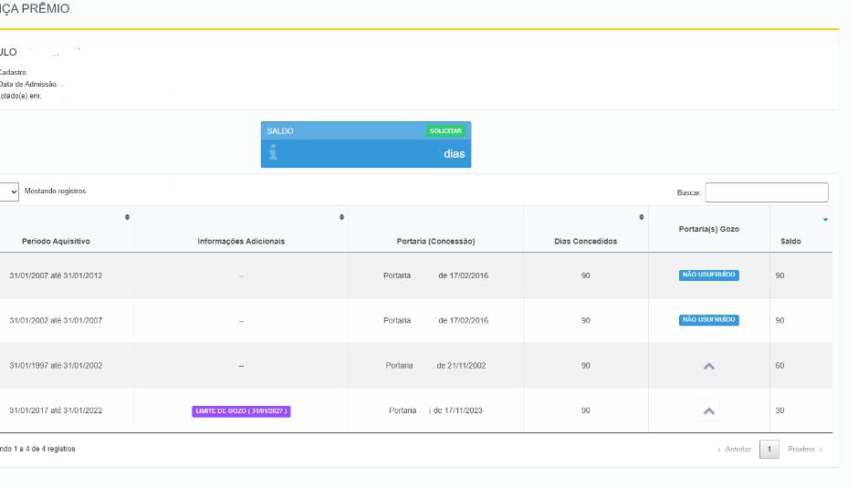The image size is (868, 488).
Task: Go to Próximo page
Action: tap(804, 450)
